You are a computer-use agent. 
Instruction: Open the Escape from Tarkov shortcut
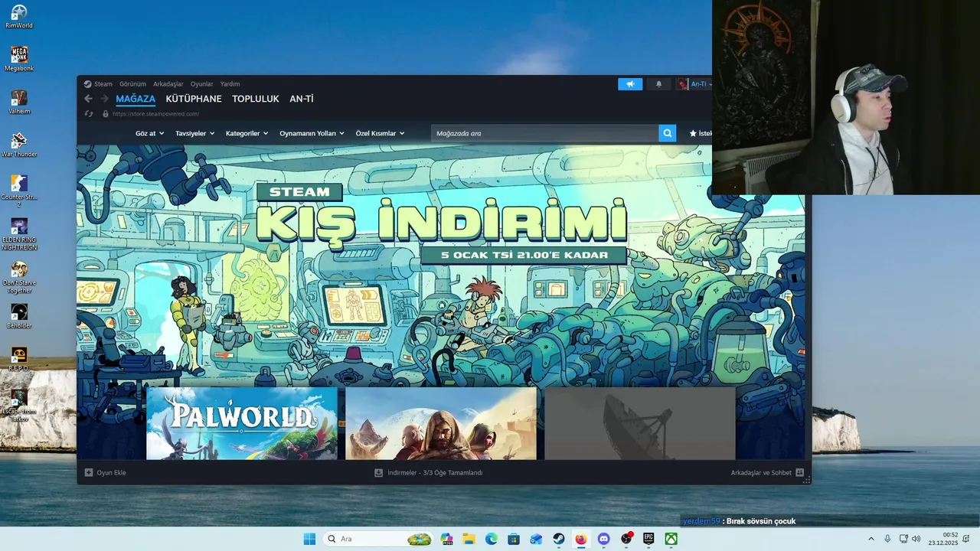tap(19, 406)
